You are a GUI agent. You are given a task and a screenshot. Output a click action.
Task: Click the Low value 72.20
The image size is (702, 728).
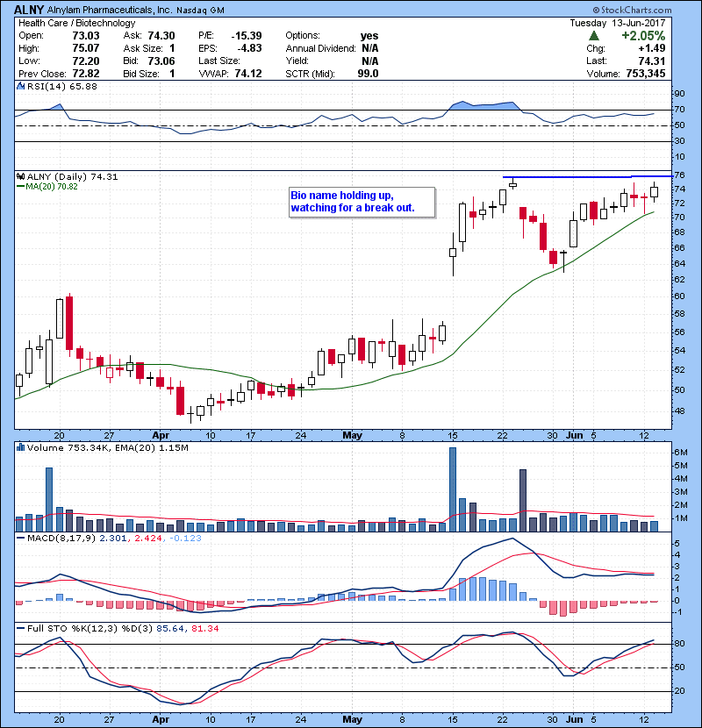[x=86, y=61]
